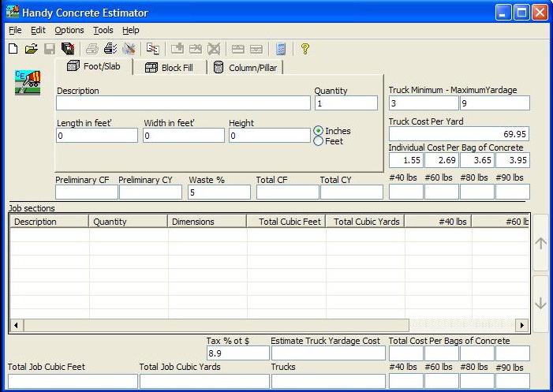Click the up arrow beside job sections

tap(540, 243)
